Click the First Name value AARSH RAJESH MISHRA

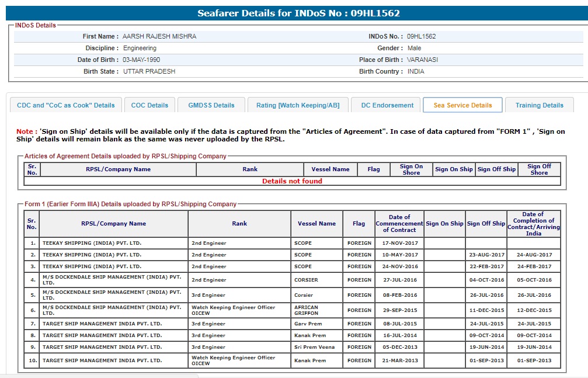[x=159, y=36]
